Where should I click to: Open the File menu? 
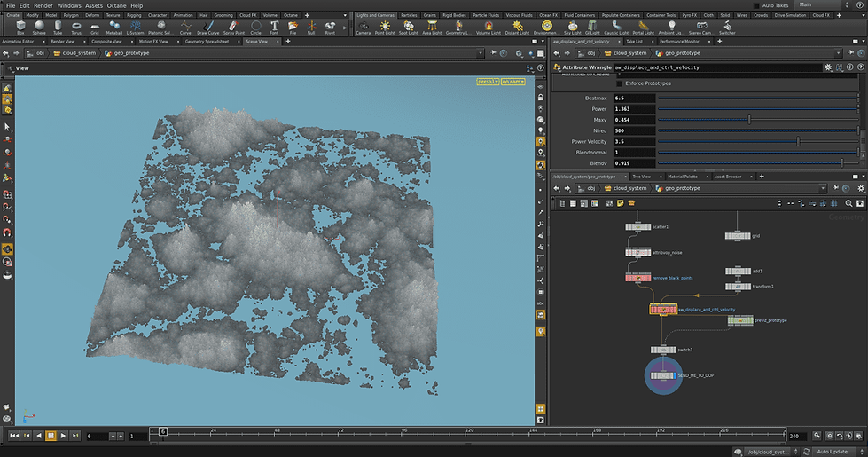pyautogui.click(x=11, y=5)
